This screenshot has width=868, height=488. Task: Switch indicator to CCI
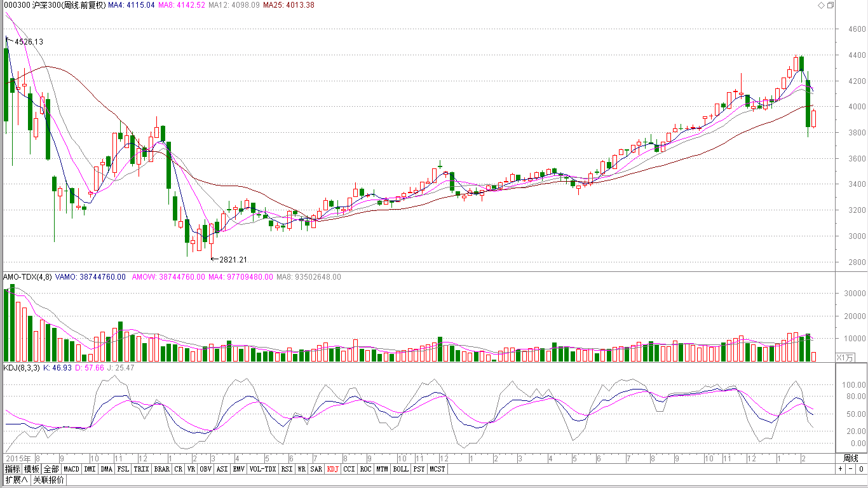pos(349,469)
